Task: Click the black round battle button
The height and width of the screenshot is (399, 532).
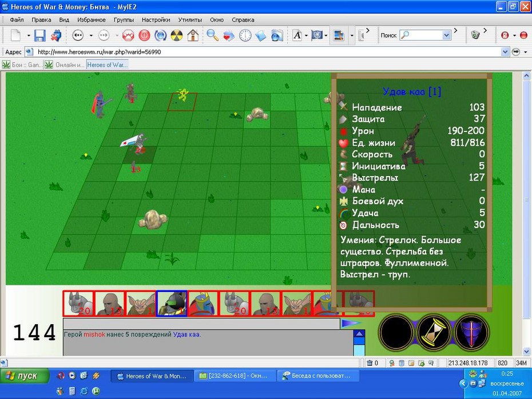Action: (x=396, y=333)
